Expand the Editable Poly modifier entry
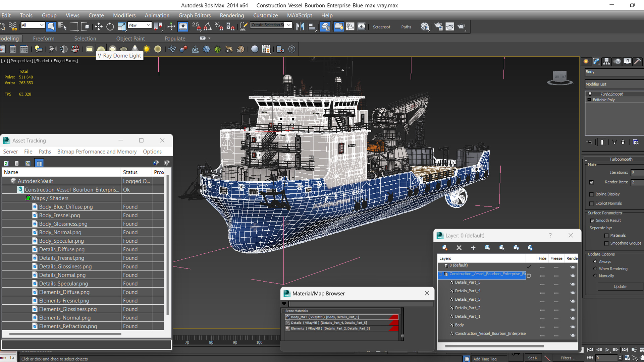This screenshot has height=362, width=644. (x=589, y=100)
